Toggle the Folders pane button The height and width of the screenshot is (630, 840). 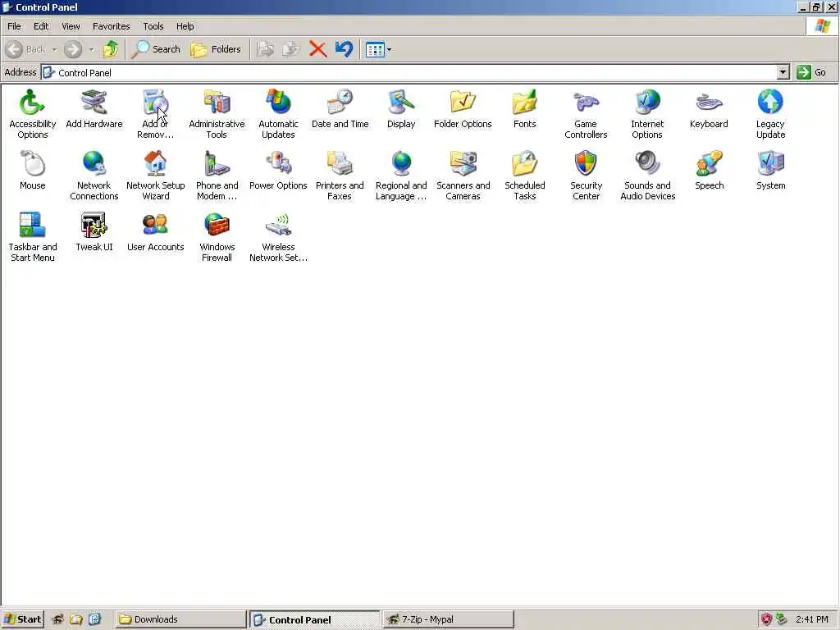coord(216,49)
